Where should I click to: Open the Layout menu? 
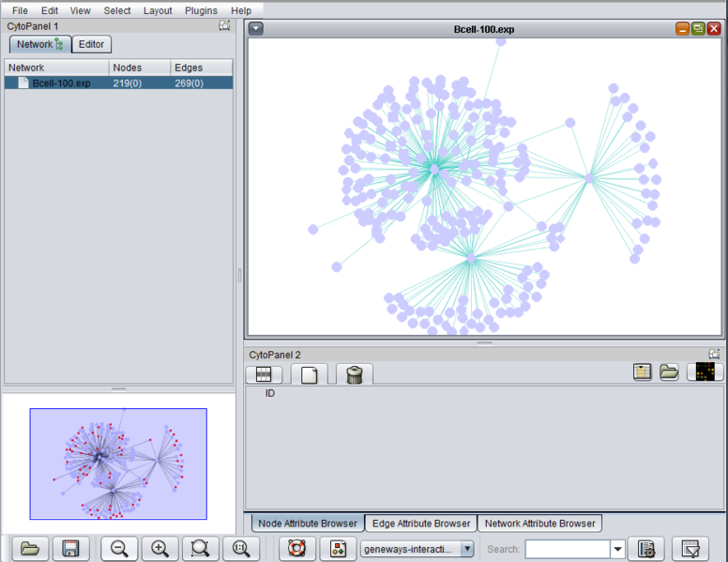click(158, 10)
